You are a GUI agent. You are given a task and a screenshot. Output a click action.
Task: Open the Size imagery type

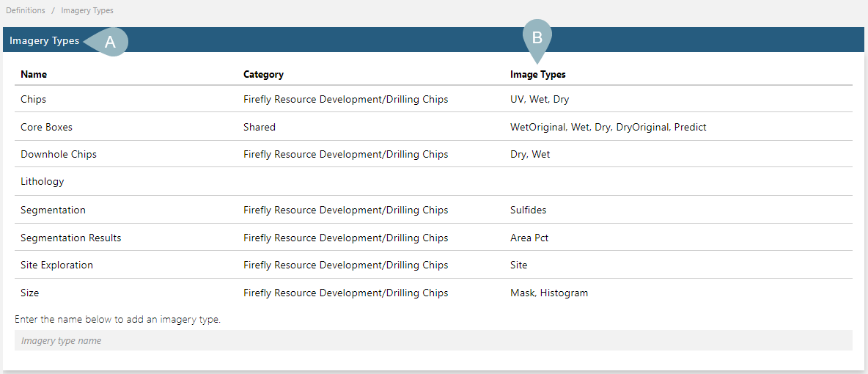pos(30,293)
